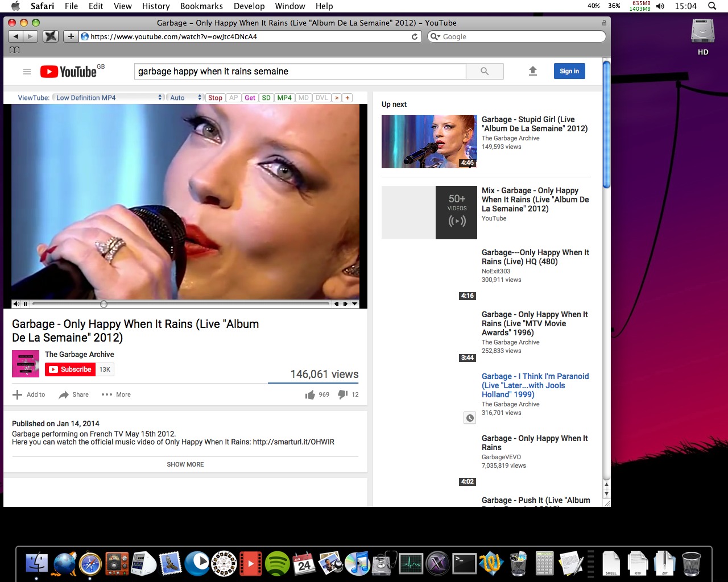This screenshot has width=728, height=582.
Task: Open I Think I'm Paranoid video link
Action: [x=535, y=385]
